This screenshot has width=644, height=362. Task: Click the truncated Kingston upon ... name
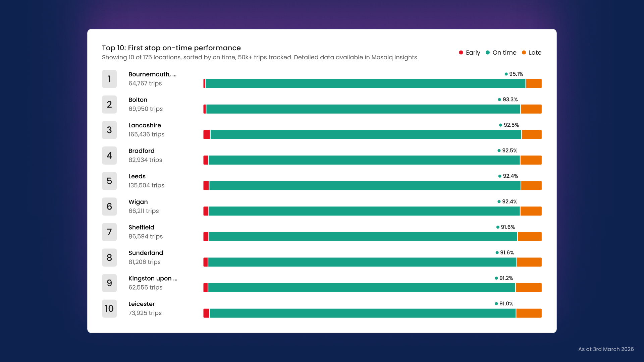(x=153, y=279)
